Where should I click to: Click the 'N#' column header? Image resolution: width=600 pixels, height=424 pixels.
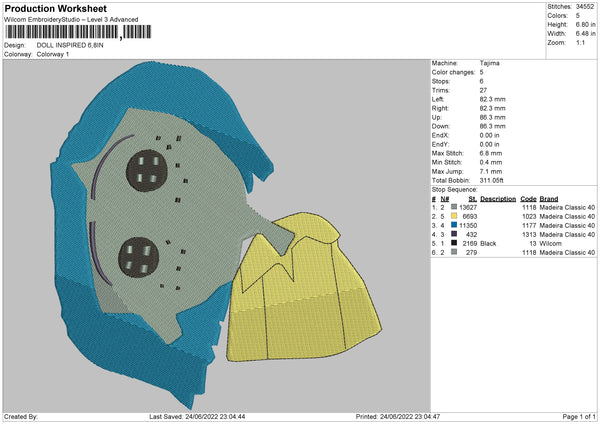click(x=445, y=199)
